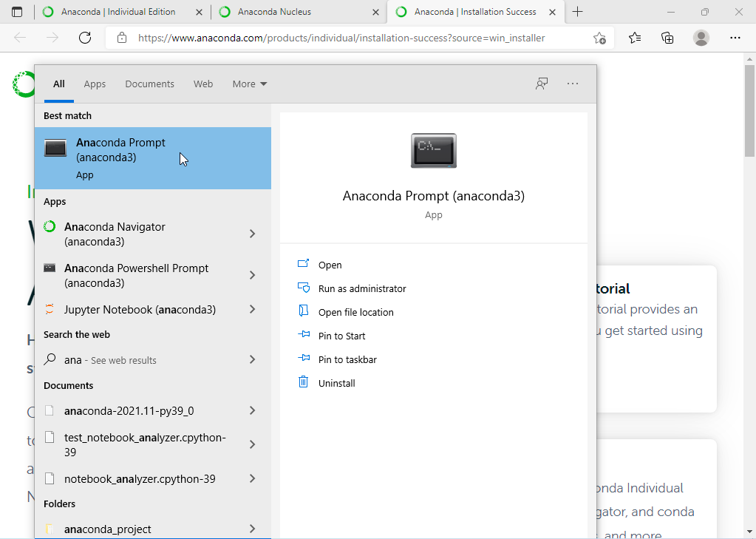
Task: Click the search feedback icon
Action: coord(542,84)
